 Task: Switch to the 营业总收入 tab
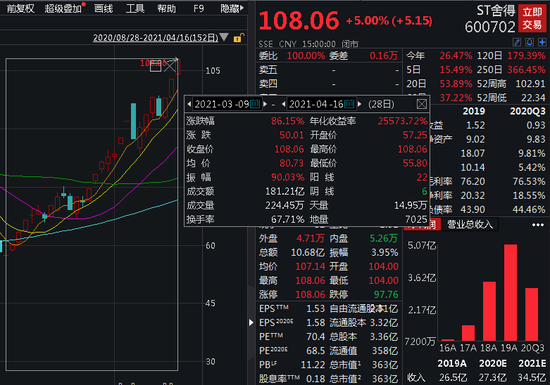pos(470,224)
